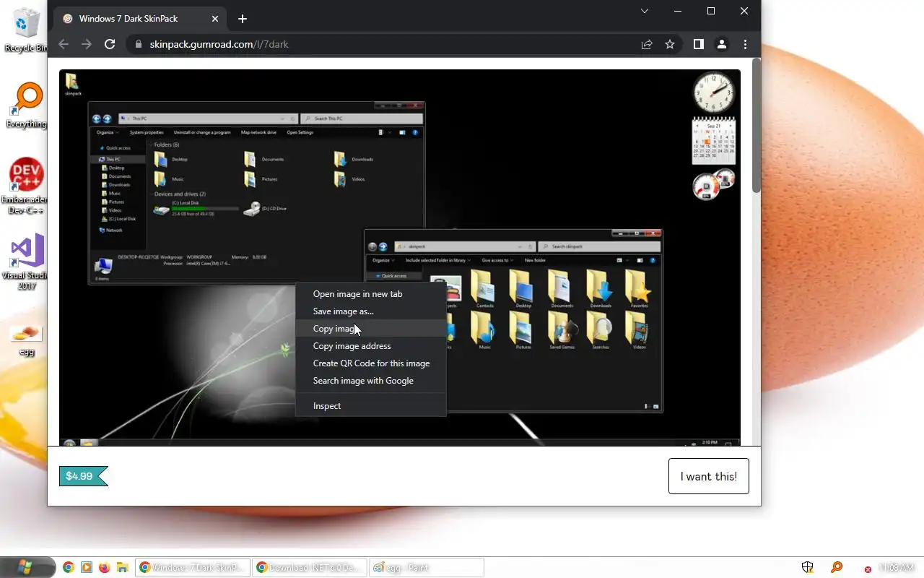Click the taskbar clock showing 11:03 AM

pos(897,568)
